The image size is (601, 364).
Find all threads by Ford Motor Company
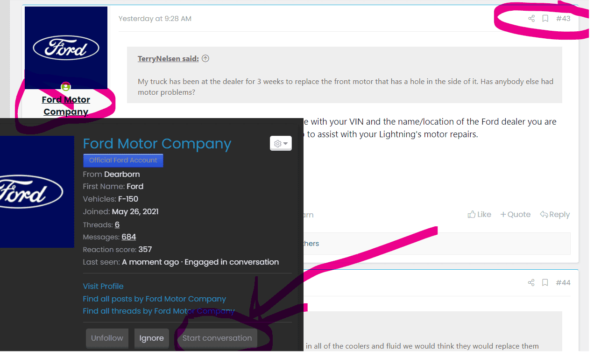pyautogui.click(x=159, y=311)
